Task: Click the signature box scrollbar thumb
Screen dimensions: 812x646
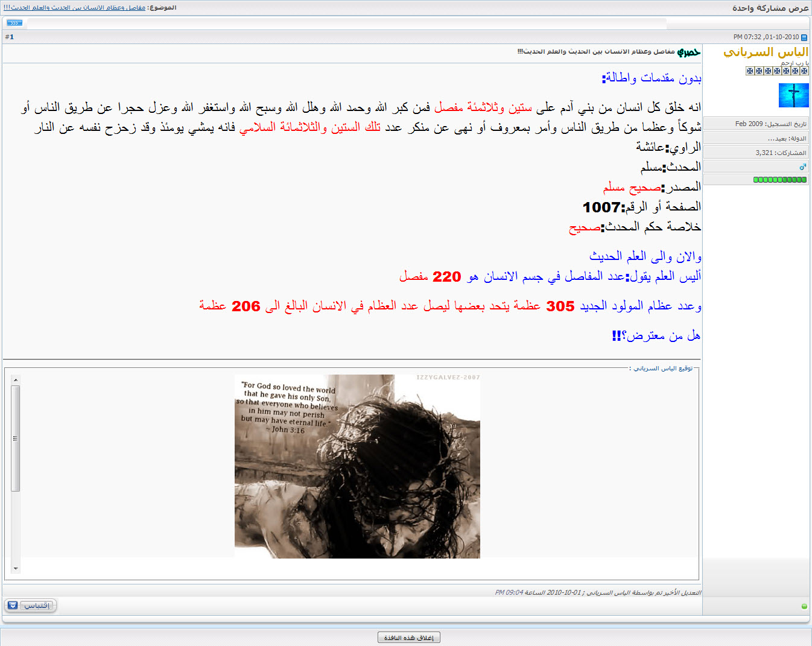Action: (x=16, y=439)
